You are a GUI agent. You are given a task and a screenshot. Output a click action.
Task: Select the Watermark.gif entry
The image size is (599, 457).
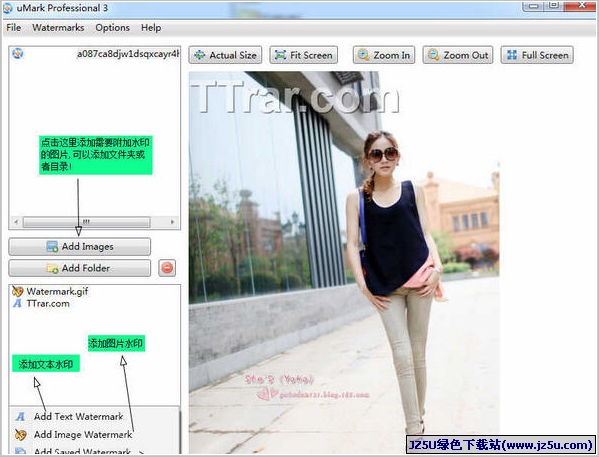[x=57, y=291]
